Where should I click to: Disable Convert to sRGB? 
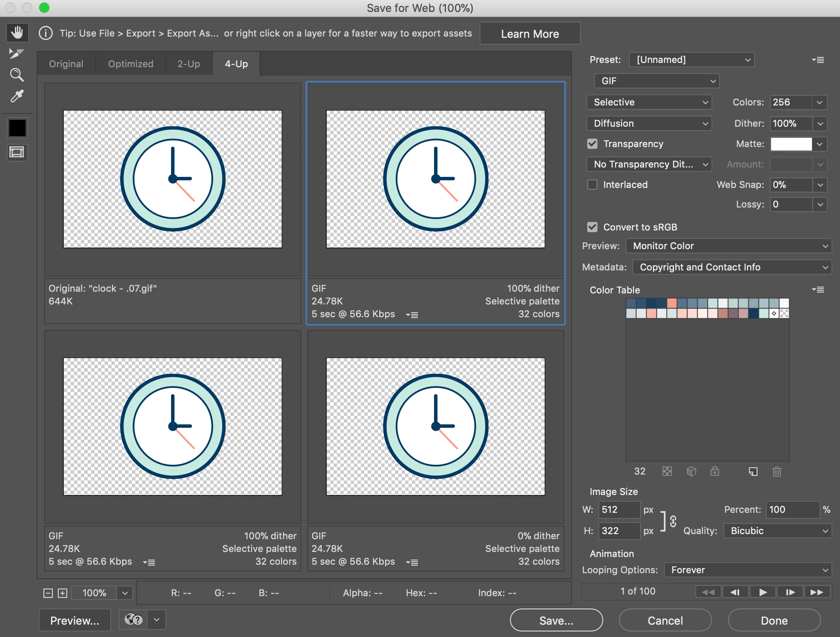(592, 227)
